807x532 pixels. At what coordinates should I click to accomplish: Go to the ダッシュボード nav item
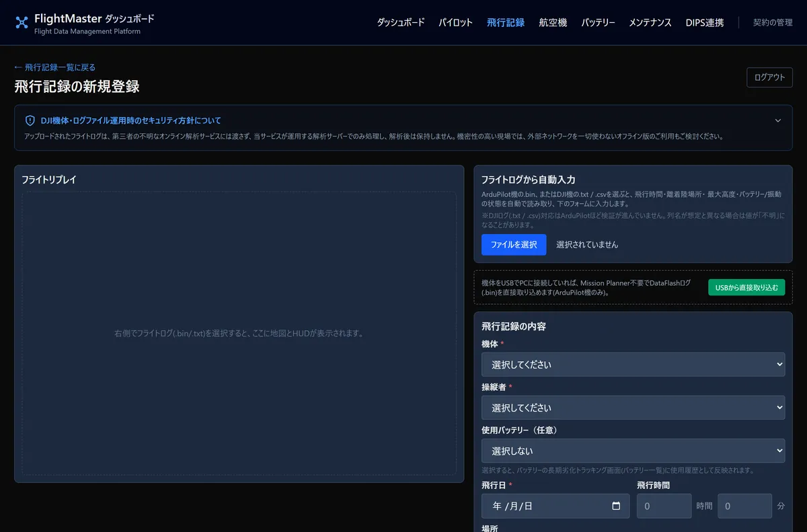click(401, 22)
